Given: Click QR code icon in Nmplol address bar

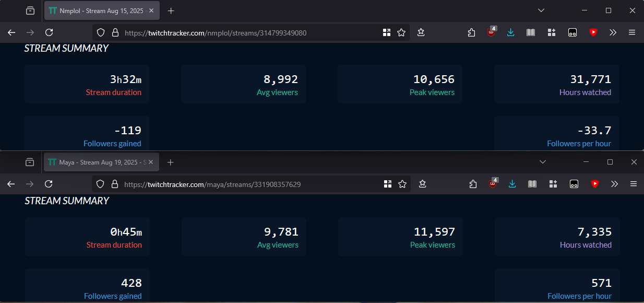Looking at the screenshot, I should point(387,32).
